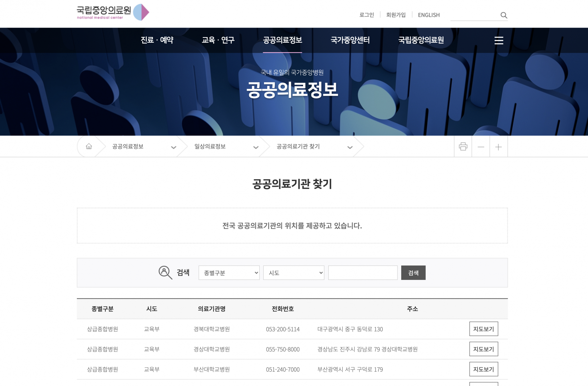Open the 진료 · 예약 menu
Screen dimensions: 588x386
tap(157, 40)
